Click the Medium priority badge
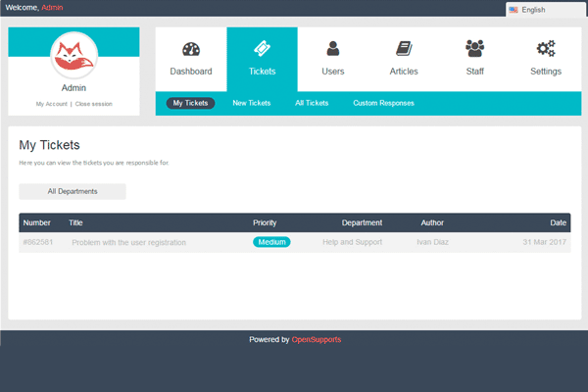The image size is (588, 392). click(x=271, y=242)
